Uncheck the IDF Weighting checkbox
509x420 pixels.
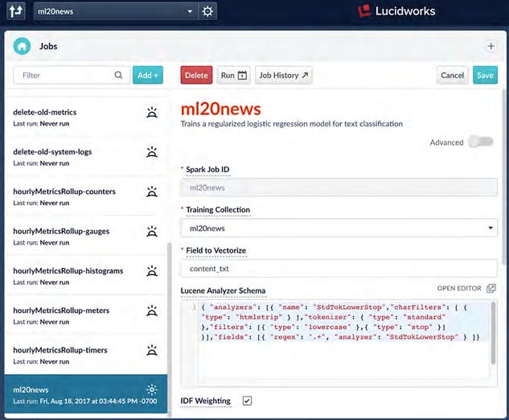pos(247,401)
